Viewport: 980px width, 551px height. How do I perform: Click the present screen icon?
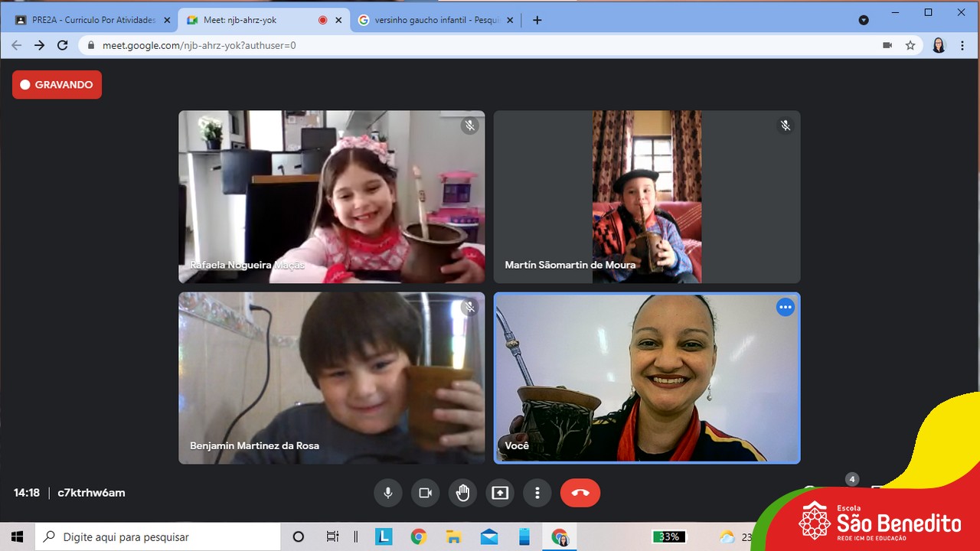click(500, 493)
